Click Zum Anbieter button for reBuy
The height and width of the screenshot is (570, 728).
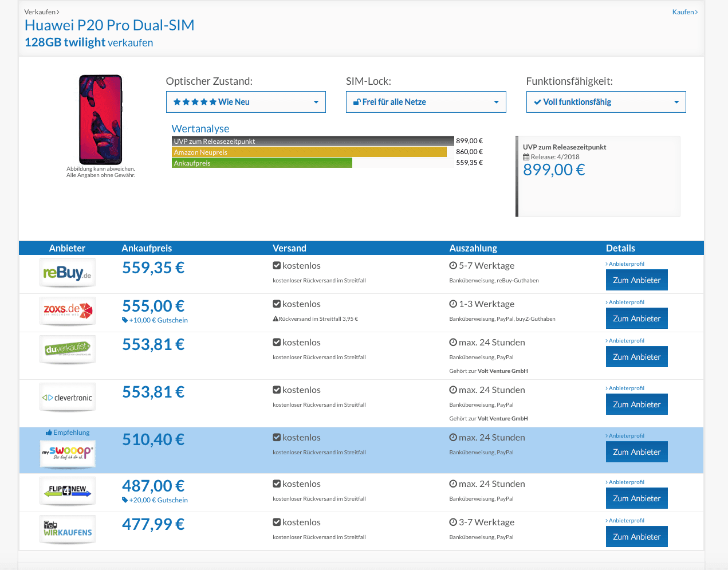pos(636,280)
